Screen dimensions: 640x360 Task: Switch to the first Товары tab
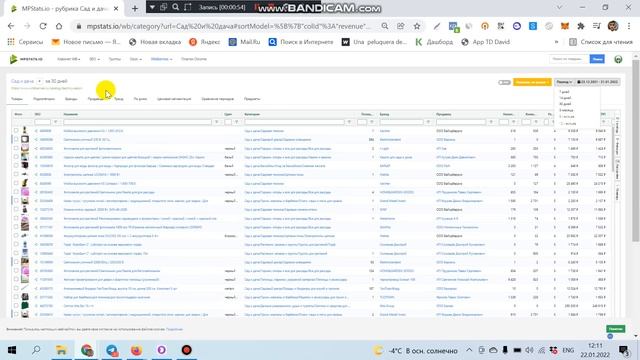pyautogui.click(x=17, y=99)
